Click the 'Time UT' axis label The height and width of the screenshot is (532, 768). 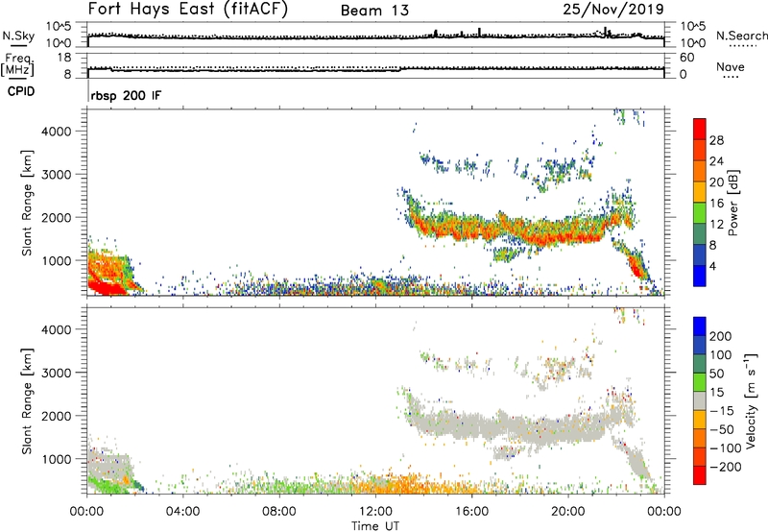[x=375, y=525]
